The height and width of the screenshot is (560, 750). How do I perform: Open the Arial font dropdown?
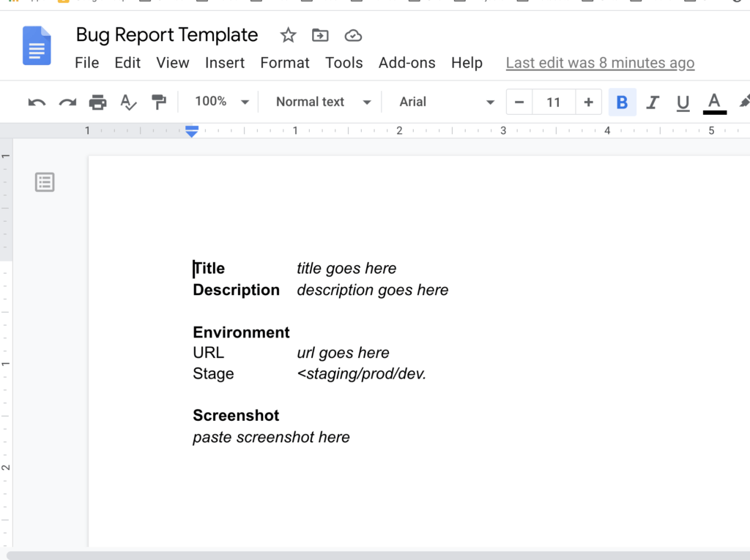click(x=443, y=102)
